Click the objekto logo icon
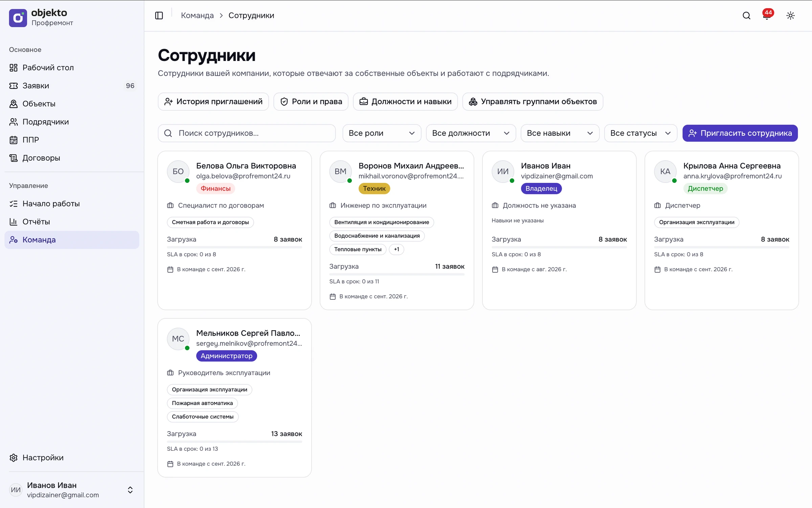The width and height of the screenshot is (812, 508). 18,18
